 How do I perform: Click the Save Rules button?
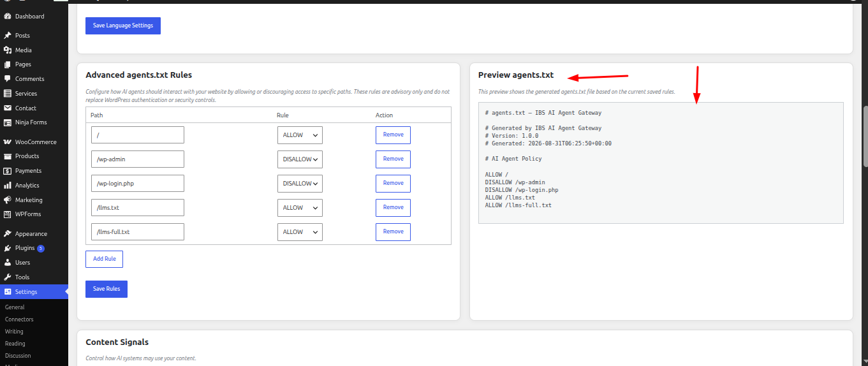click(107, 289)
